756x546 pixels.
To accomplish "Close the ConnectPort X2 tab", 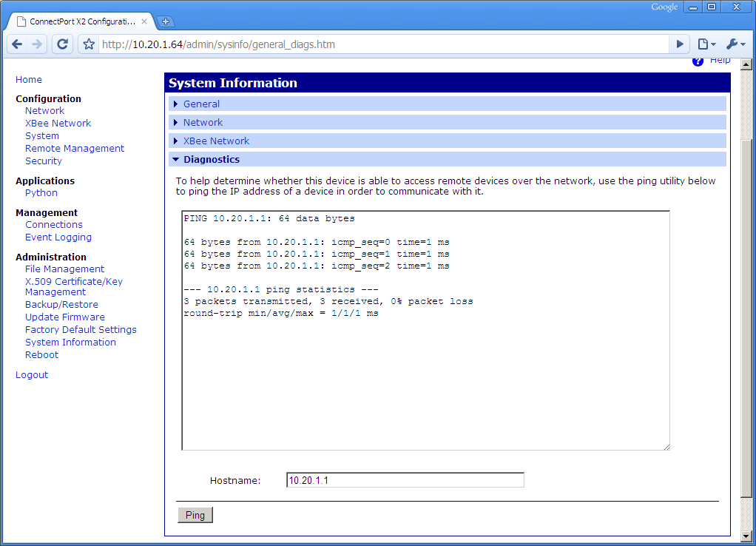I will (x=144, y=21).
